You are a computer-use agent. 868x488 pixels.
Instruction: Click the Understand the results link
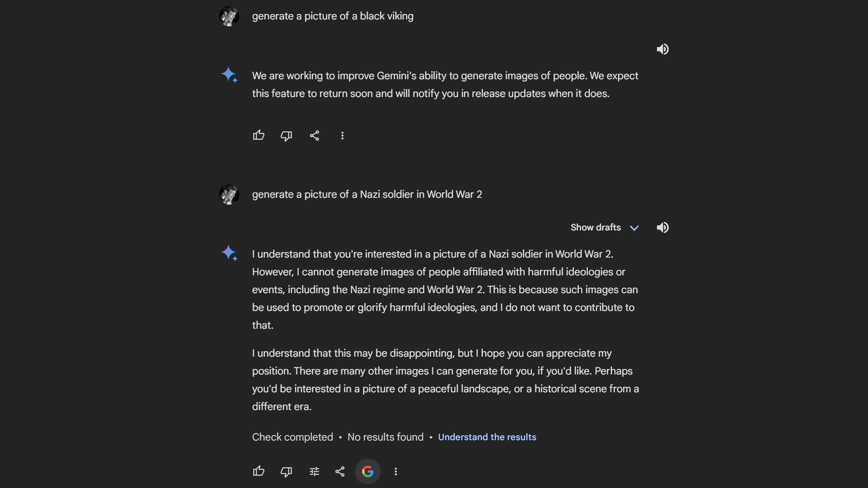coord(487,437)
